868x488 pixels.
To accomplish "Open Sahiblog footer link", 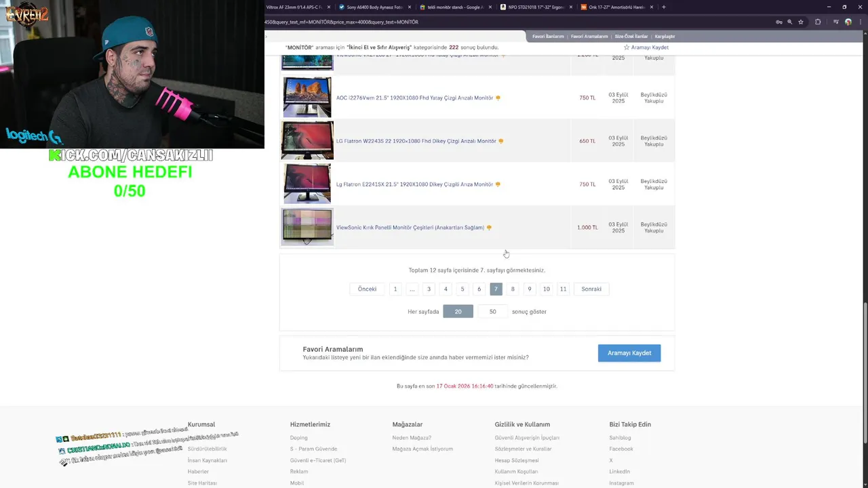I will [620, 438].
